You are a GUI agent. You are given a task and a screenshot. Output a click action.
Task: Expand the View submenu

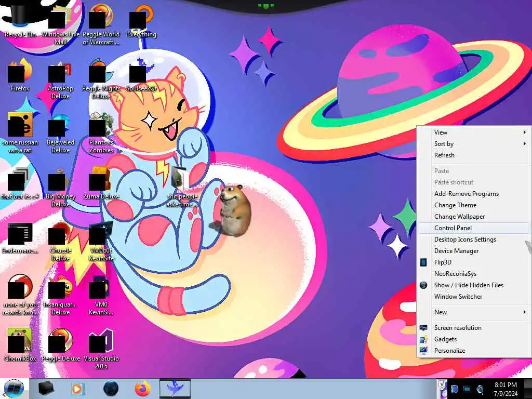click(474, 132)
